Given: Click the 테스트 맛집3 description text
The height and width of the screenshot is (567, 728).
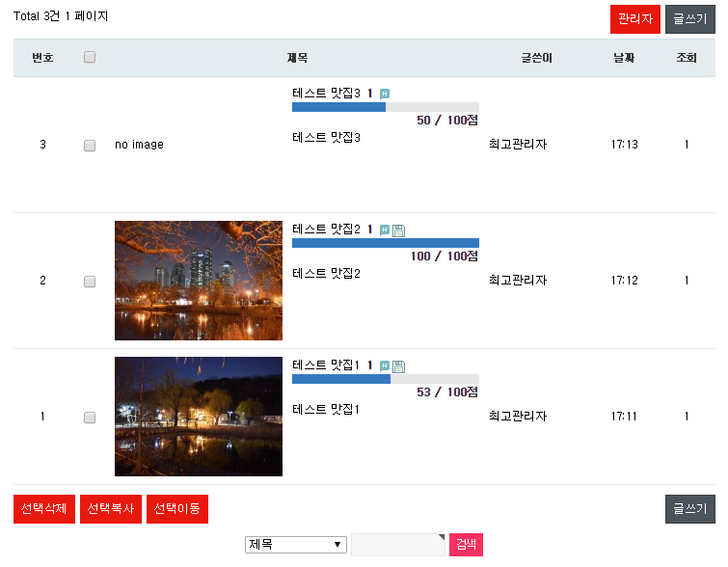Looking at the screenshot, I should (x=326, y=138).
